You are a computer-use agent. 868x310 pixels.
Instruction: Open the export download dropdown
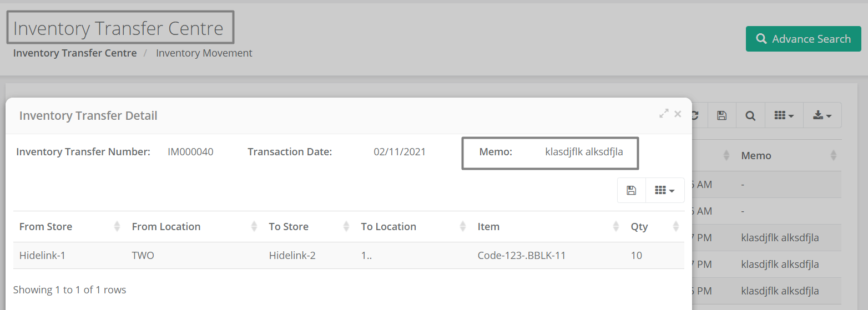(x=822, y=115)
